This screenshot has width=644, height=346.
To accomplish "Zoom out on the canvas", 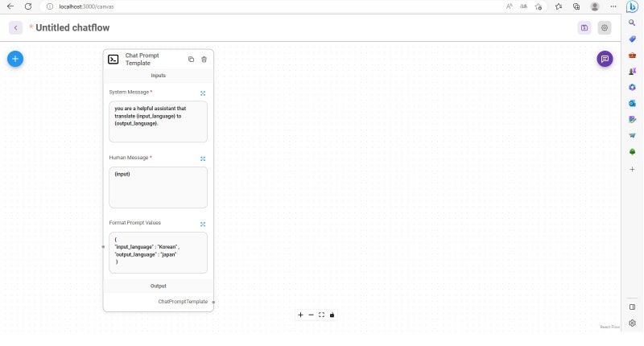I will click(x=311, y=315).
